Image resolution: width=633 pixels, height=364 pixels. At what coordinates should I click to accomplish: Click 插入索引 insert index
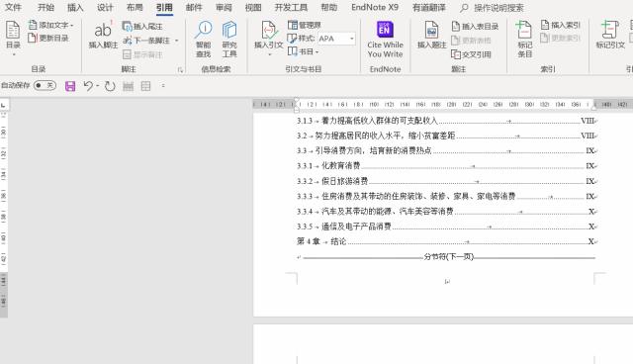561,25
